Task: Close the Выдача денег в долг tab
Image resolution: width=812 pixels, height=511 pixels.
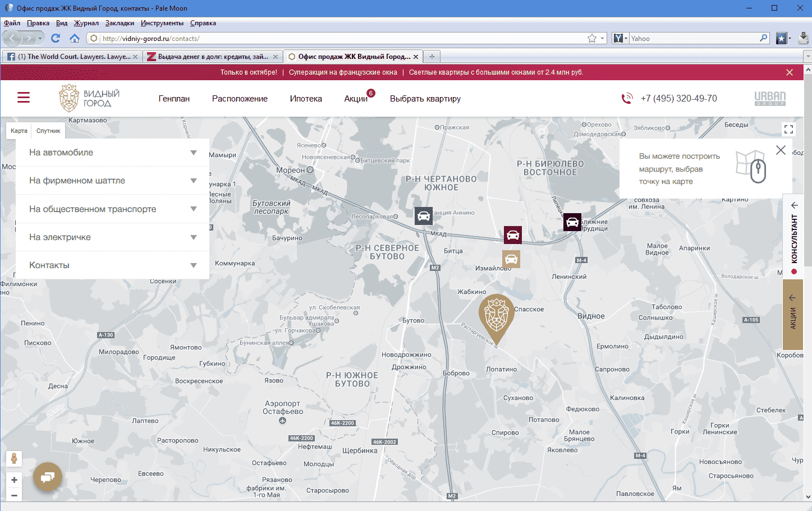Action: [276, 57]
